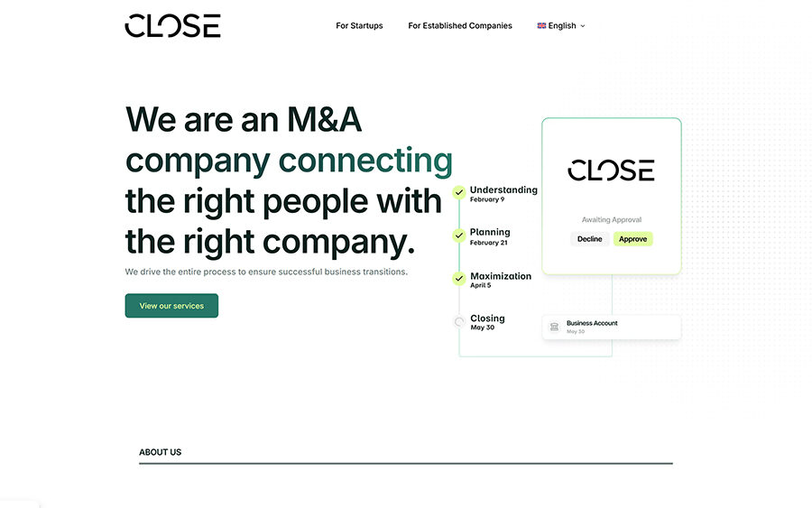Approve the pending request
The width and height of the screenshot is (812, 508).
(632, 239)
